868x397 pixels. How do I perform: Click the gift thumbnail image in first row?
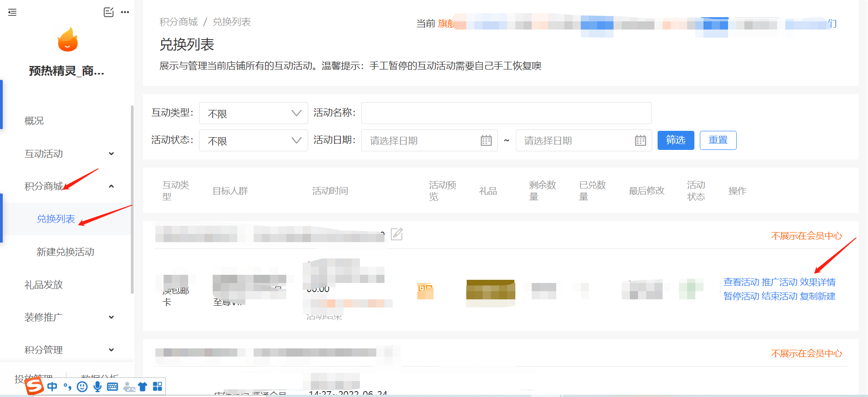491,293
